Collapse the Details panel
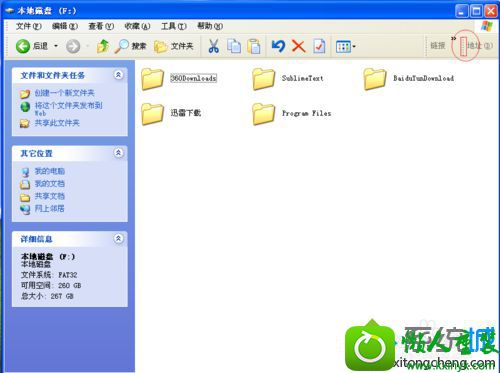Viewport: 500px width, 373px height. (x=118, y=238)
